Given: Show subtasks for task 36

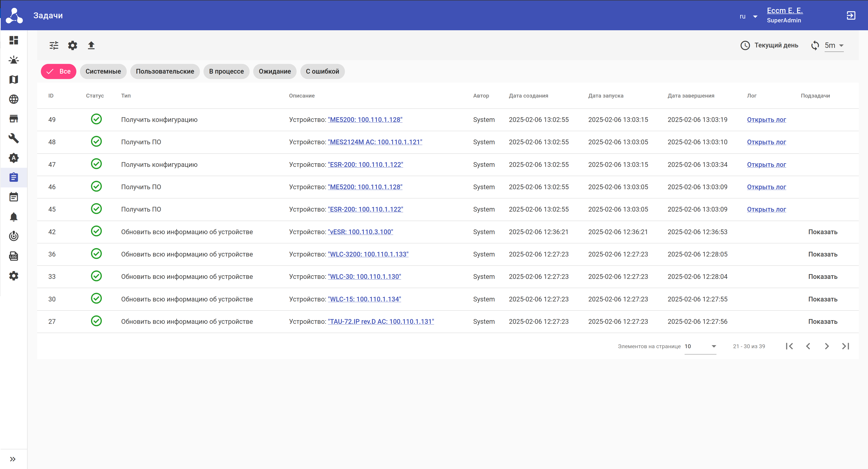Looking at the screenshot, I should [823, 254].
